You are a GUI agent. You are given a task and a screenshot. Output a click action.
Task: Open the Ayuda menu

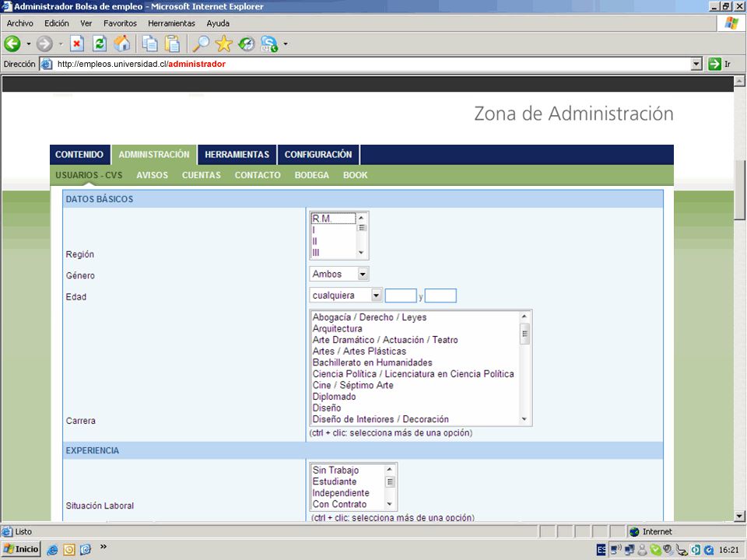(x=218, y=23)
